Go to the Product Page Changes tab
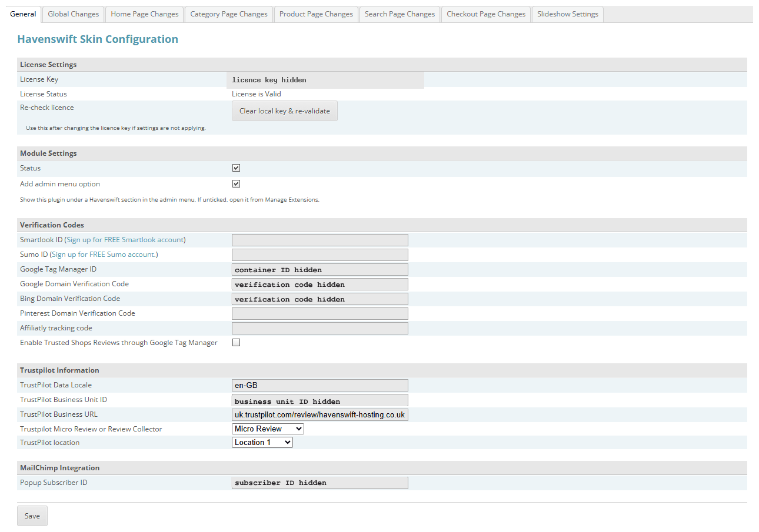Screen dimensions: 759x532 pyautogui.click(x=316, y=14)
